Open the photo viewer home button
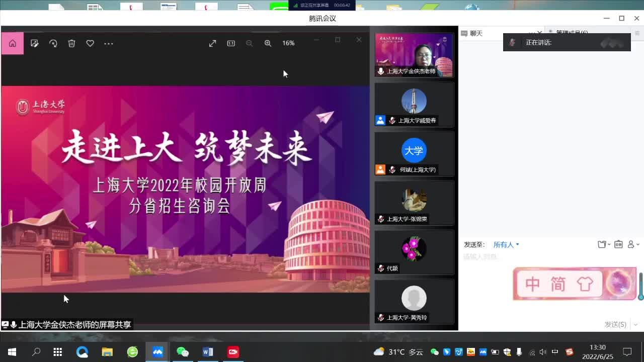 (13, 44)
